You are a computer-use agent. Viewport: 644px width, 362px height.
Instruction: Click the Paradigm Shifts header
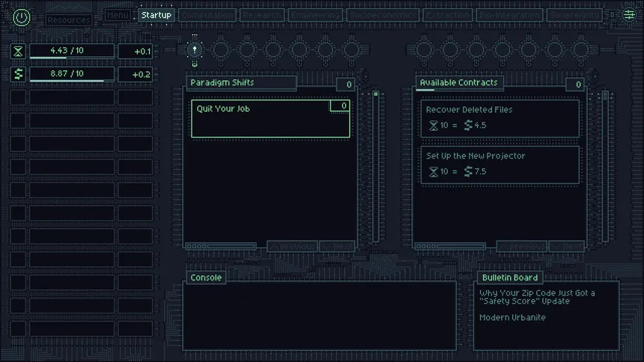241,82
